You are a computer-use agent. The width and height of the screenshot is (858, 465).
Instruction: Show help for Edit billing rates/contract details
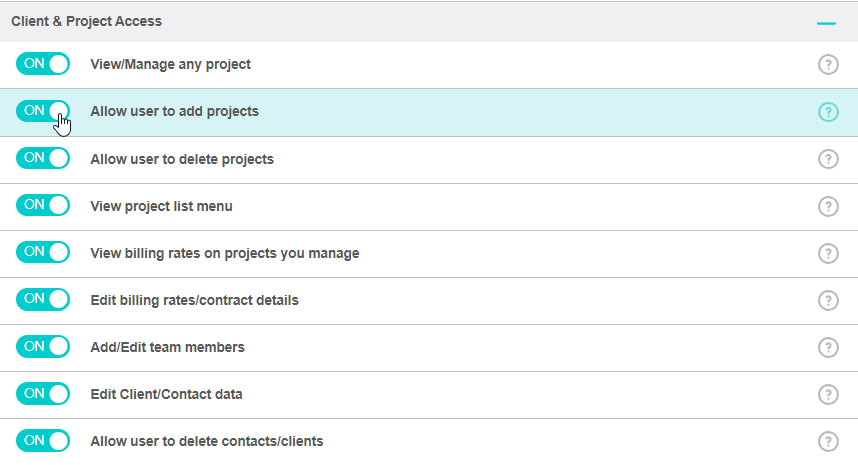point(828,300)
